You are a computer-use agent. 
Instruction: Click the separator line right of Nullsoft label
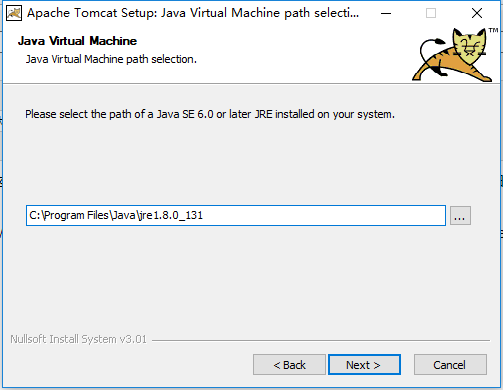[x=321, y=340]
